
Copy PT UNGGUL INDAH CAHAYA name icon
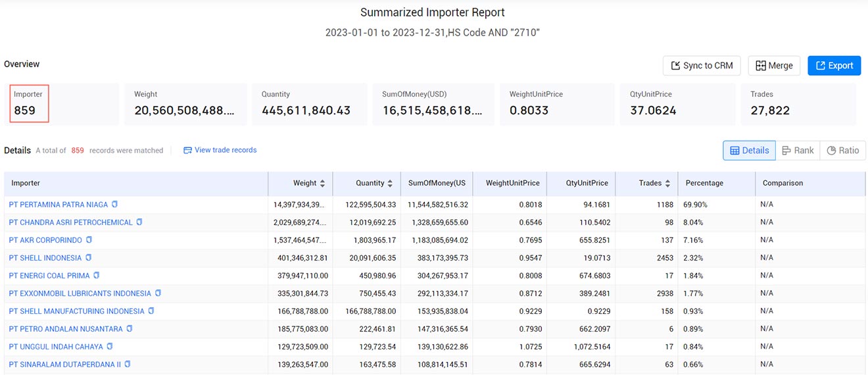tap(110, 347)
